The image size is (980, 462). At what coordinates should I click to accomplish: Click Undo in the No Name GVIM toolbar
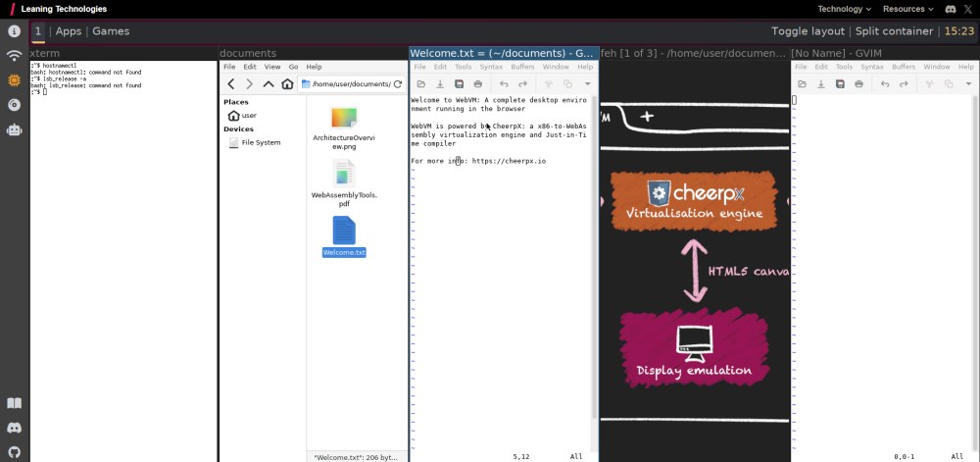pos(885,84)
